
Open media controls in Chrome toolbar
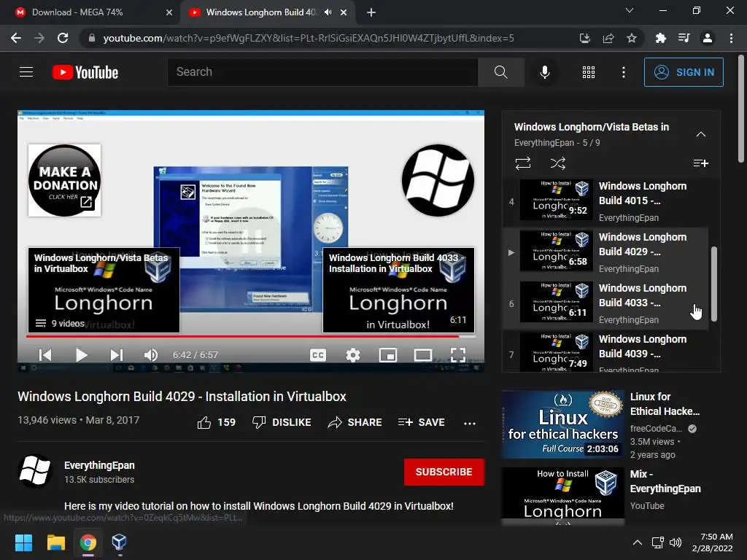point(684,38)
